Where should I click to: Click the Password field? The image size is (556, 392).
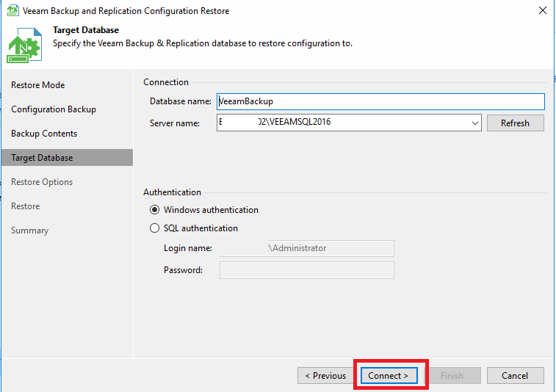307,270
